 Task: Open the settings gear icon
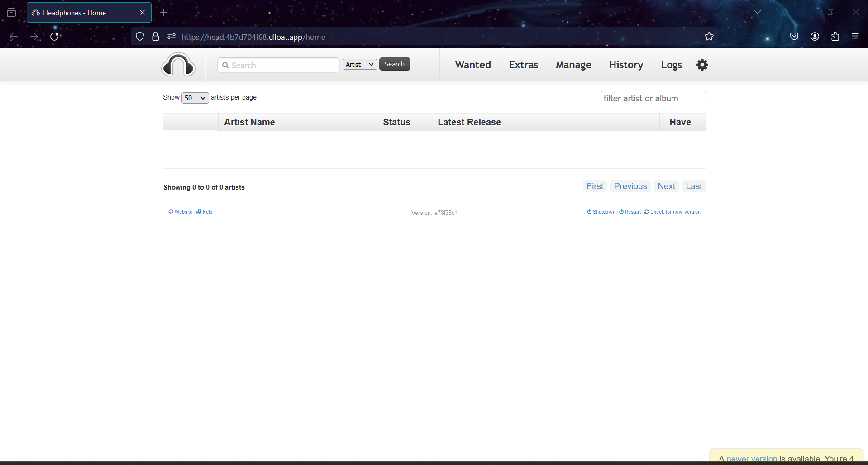coord(702,65)
